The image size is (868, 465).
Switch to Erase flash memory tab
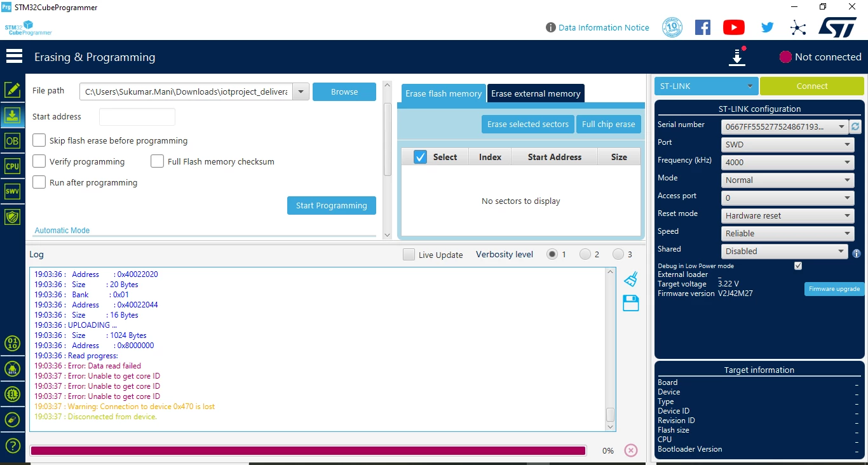[x=444, y=93]
